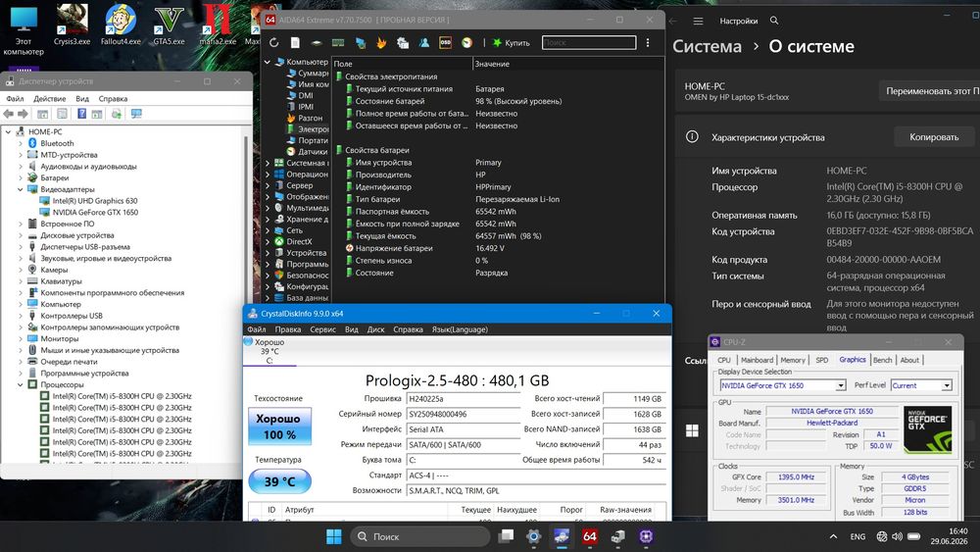Collapse Компьютер tree node in AIDA64
Screen dimensions: 980x552
pos(268,62)
